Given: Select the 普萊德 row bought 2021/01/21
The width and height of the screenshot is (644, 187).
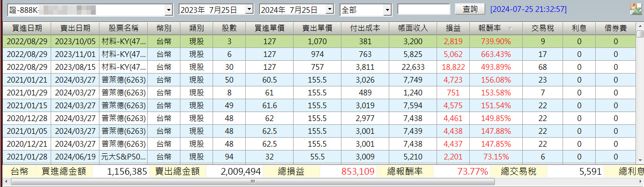Looking at the screenshot, I should (x=319, y=80).
